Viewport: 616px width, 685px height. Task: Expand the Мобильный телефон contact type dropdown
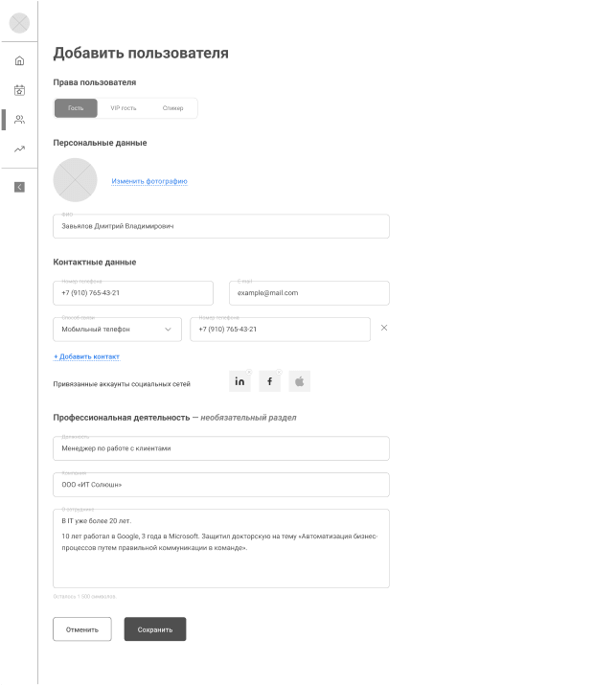(116, 330)
